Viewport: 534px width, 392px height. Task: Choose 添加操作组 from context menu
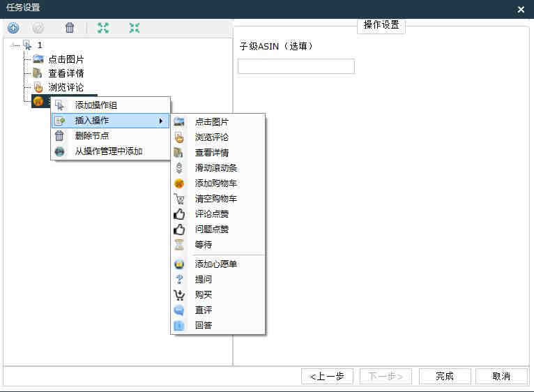point(110,105)
